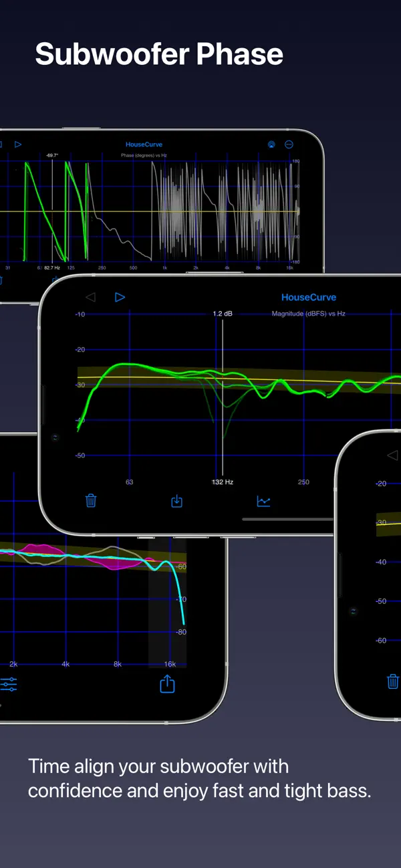The height and width of the screenshot is (868, 401).
Task: Click the 1.2 dB cursor readout
Action: [223, 314]
